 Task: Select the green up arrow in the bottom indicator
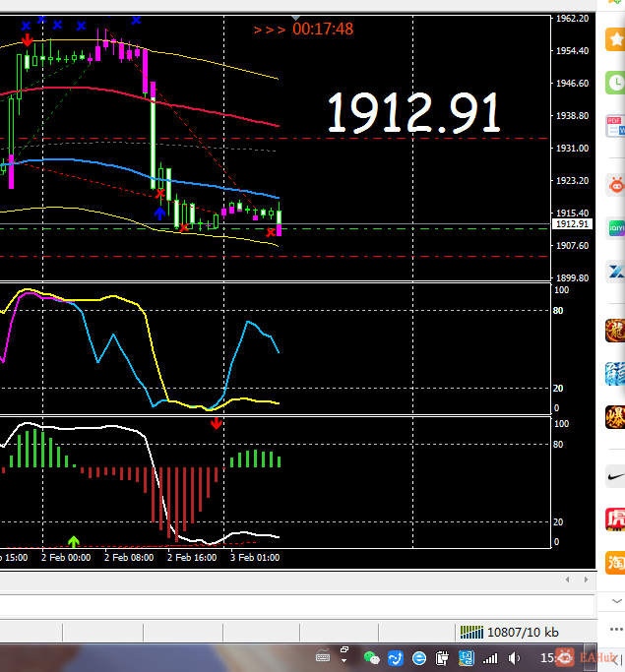click(x=74, y=542)
